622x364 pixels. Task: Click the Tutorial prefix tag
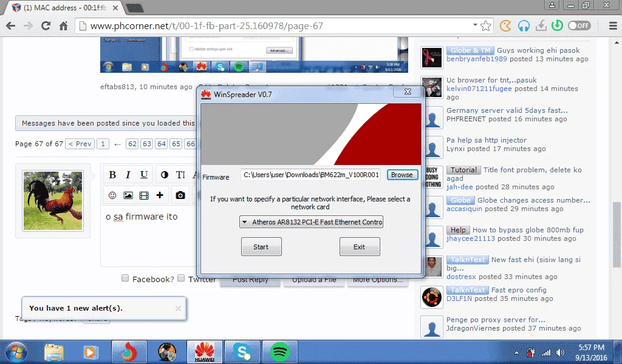463,170
